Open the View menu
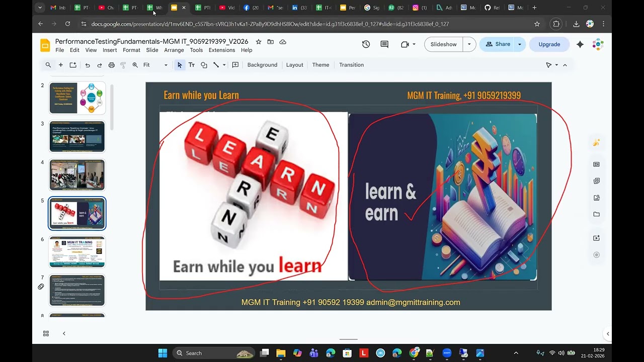Viewport: 644px width, 362px height. (x=91, y=50)
